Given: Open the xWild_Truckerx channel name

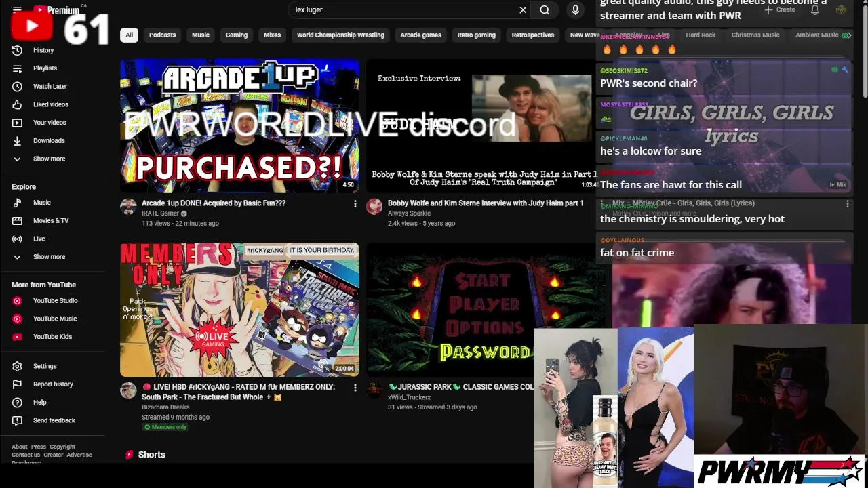Looking at the screenshot, I should (x=409, y=397).
